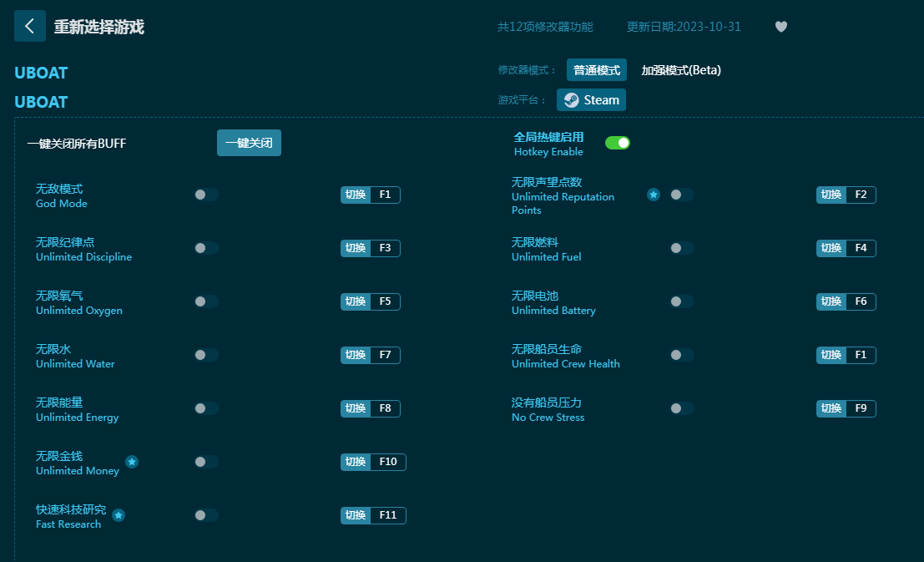Viewport: 924px width, 562px height.
Task: Enable the God Mode toggle
Action: (206, 195)
